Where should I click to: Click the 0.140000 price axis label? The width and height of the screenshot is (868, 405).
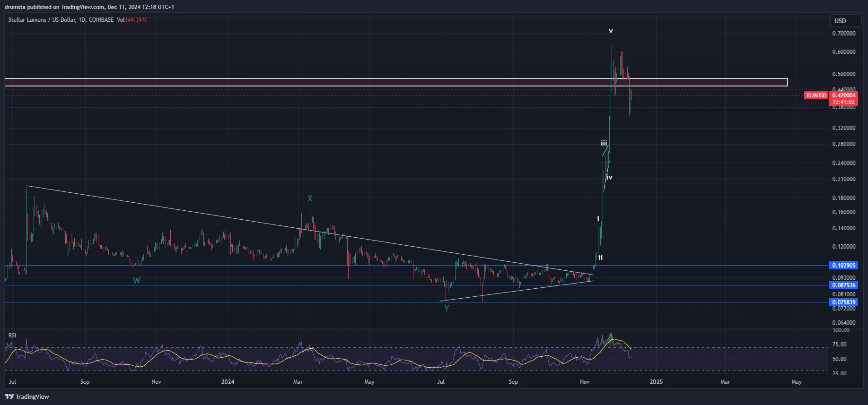(844, 228)
